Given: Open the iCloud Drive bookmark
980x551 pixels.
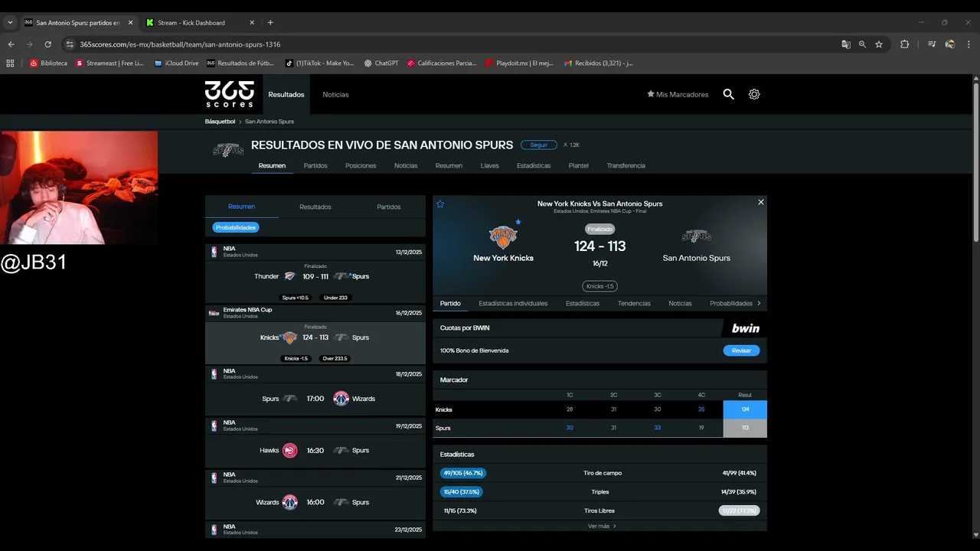Looking at the screenshot, I should click(177, 64).
